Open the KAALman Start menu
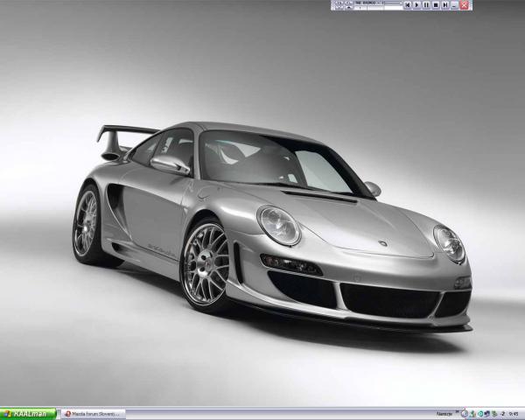This screenshot has height=420, width=525. point(28,414)
